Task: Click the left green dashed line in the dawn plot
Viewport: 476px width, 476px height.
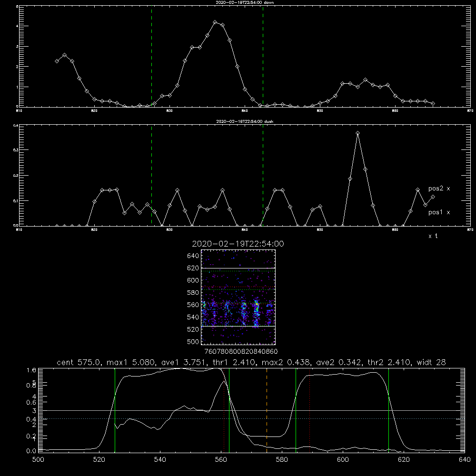Action: coord(151,56)
